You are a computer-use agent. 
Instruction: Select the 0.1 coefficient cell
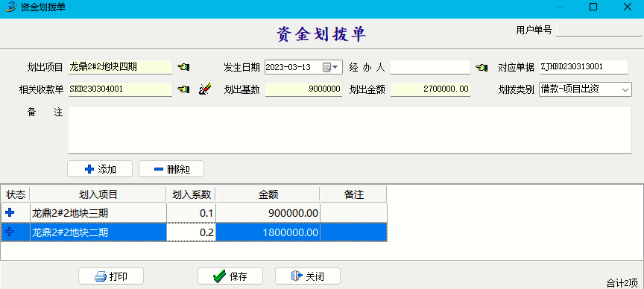[x=191, y=212]
